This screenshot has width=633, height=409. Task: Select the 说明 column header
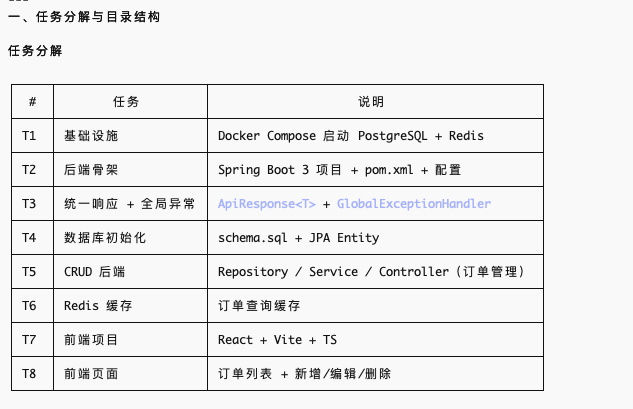coord(375,102)
